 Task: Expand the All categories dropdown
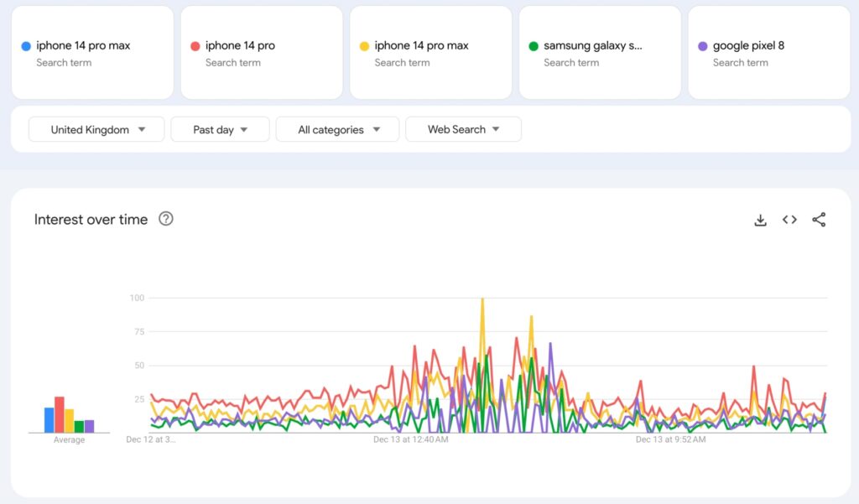pyautogui.click(x=337, y=129)
